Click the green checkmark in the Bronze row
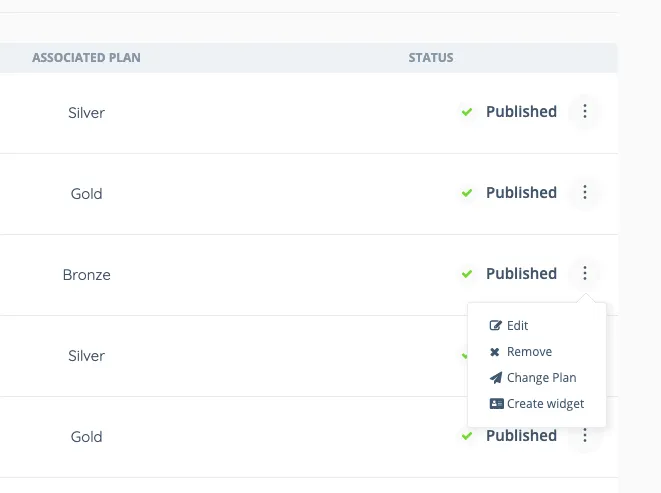The height and width of the screenshot is (493, 661). (x=467, y=274)
